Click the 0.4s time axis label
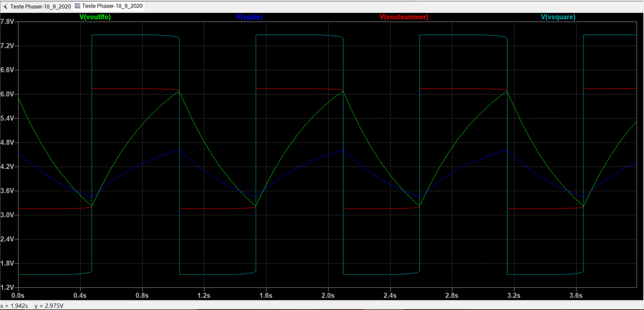The image size is (644, 310). 79,295
